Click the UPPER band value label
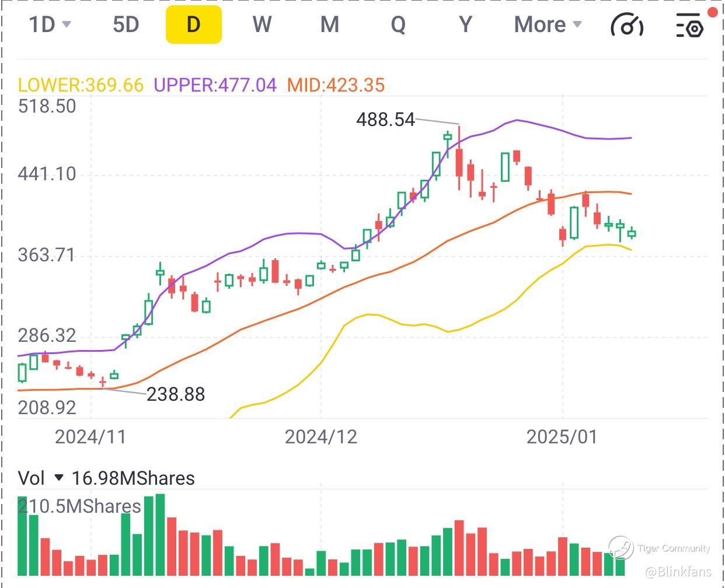The width and height of the screenshot is (725, 588). (215, 85)
